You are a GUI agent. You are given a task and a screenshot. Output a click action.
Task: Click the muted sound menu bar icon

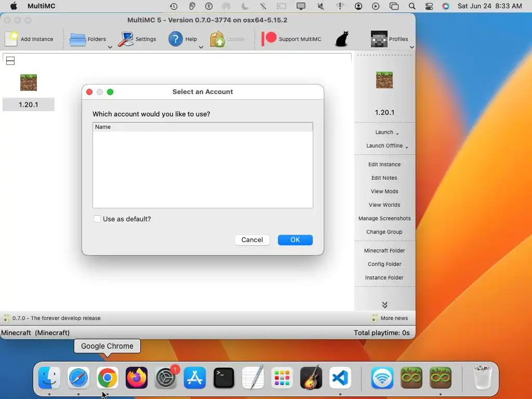click(x=321, y=6)
